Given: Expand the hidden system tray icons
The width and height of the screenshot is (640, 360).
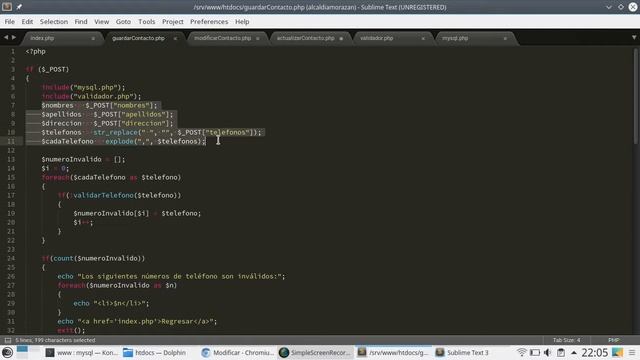Looking at the screenshot, I should 574,353.
